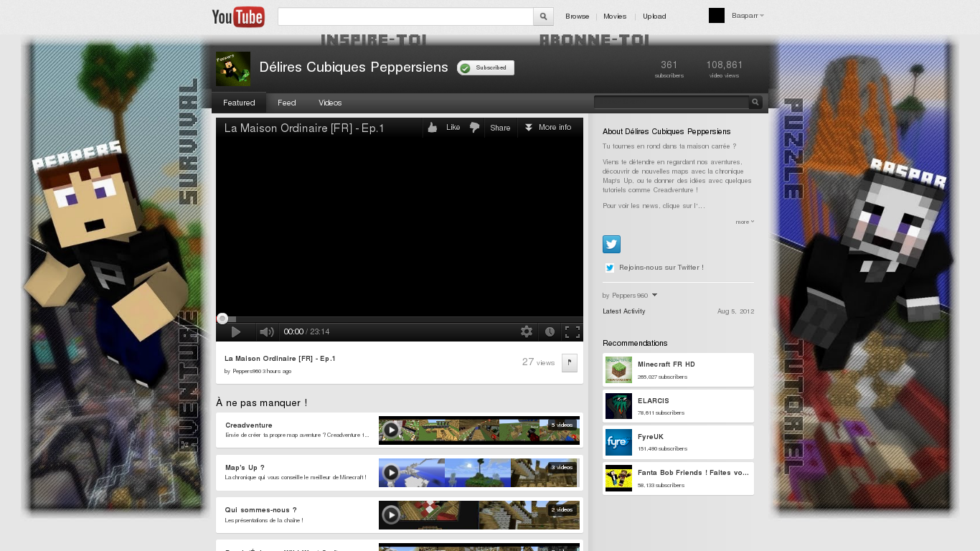The image size is (980, 551).
Task: Open the Upload menu link
Action: 654,16
